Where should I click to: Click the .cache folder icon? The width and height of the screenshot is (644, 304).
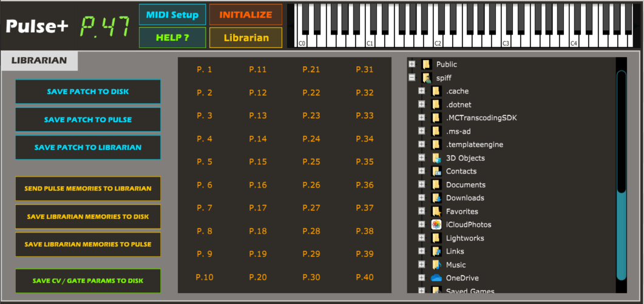436,91
